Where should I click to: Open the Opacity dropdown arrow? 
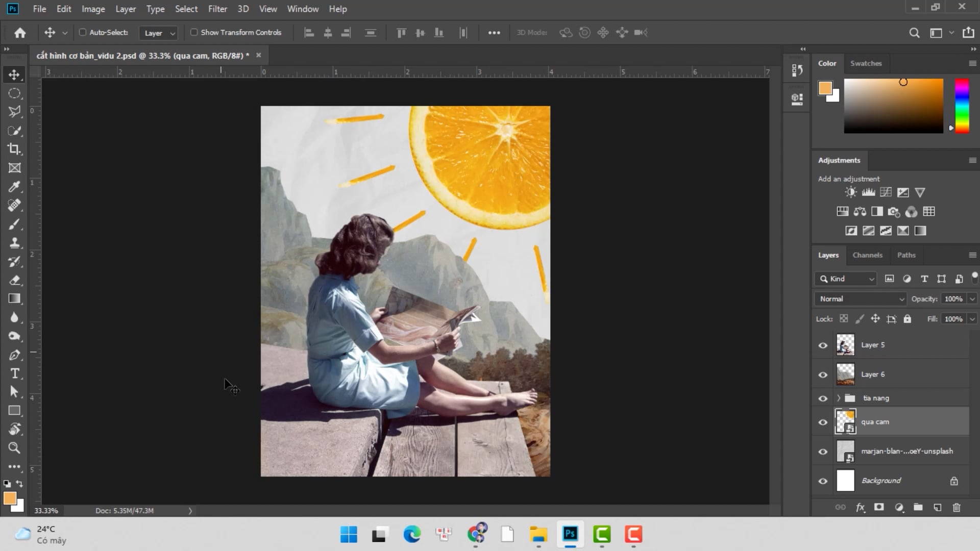[972, 299]
